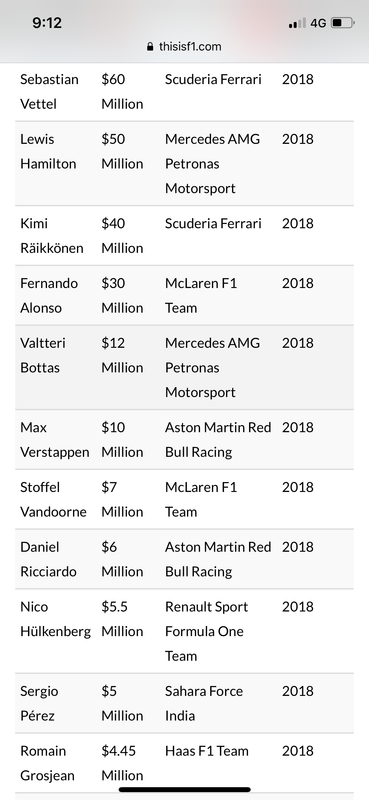Tap Stoffel Vandoorne's McLaren F1 Team cell

point(201,499)
